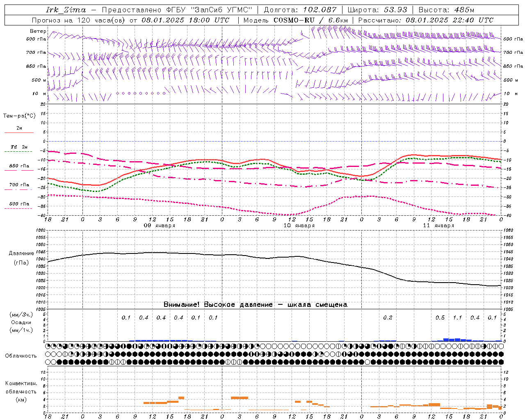Image resolution: width=525 pixels, height=420 pixels.
Task: Click the Давление pressure panel label
Action: [x=21, y=253]
